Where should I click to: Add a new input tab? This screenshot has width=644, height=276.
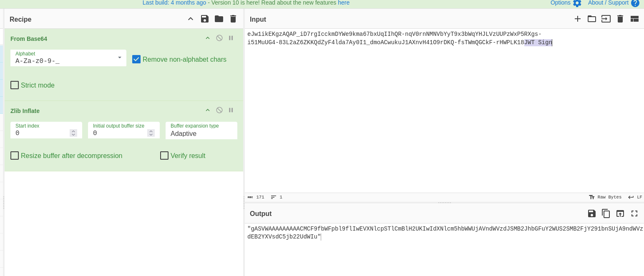click(x=578, y=19)
